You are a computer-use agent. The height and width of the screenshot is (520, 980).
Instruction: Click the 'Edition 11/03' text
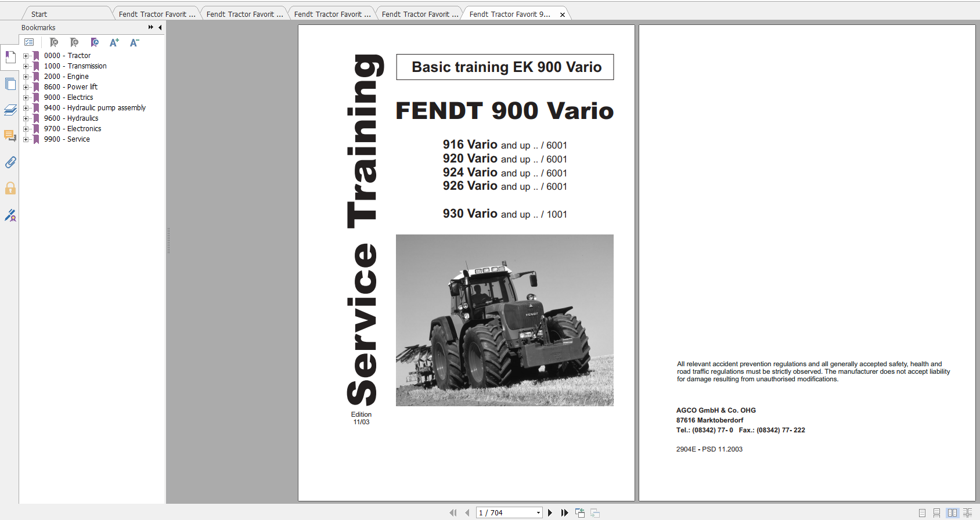point(361,418)
